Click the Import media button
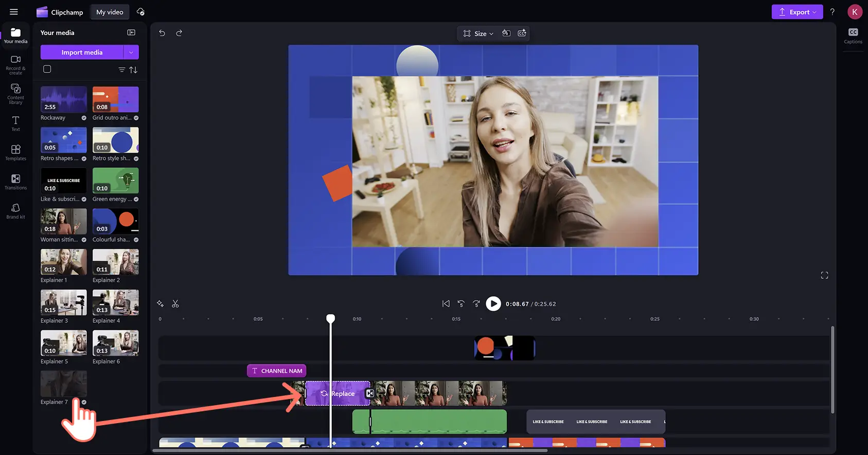The width and height of the screenshot is (868, 455). 82,52
